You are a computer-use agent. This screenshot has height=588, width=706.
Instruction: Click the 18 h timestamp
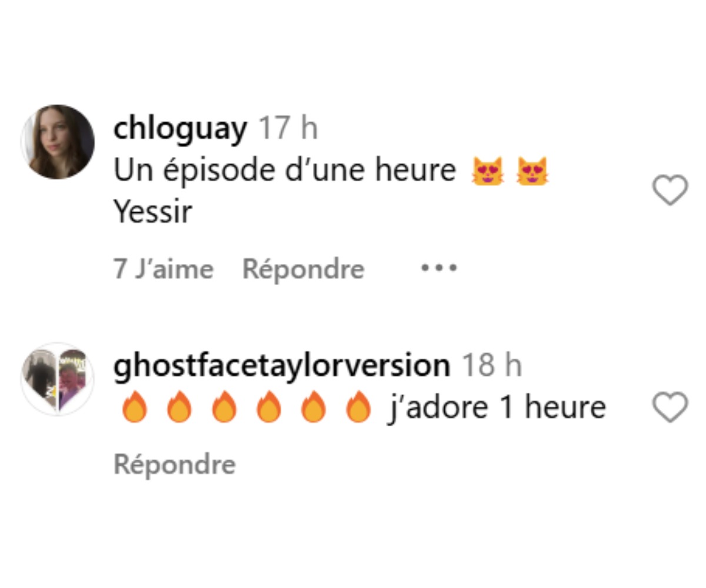tap(492, 365)
